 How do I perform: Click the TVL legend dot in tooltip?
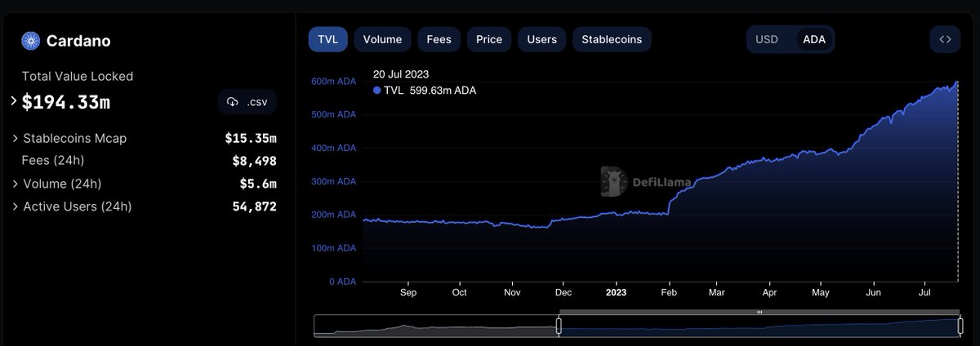click(x=376, y=91)
